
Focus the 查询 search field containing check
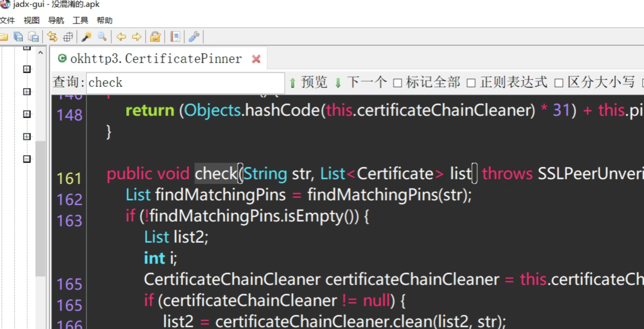click(x=185, y=83)
